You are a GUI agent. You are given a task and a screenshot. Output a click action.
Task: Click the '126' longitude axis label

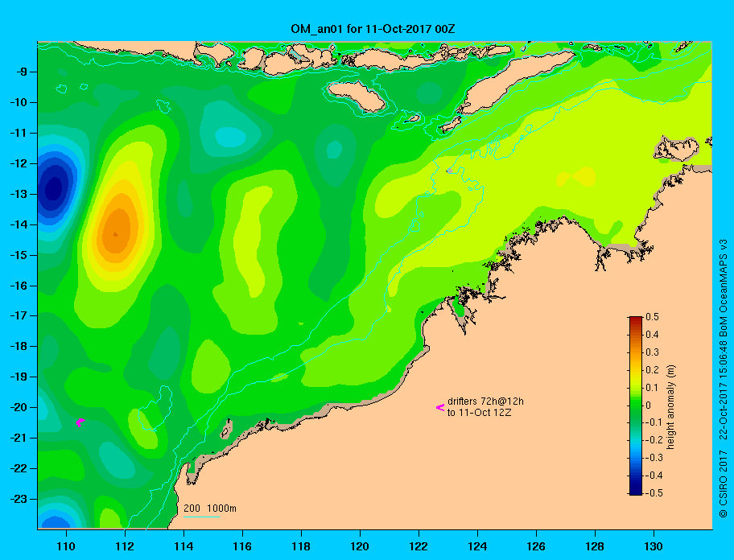[536, 546]
